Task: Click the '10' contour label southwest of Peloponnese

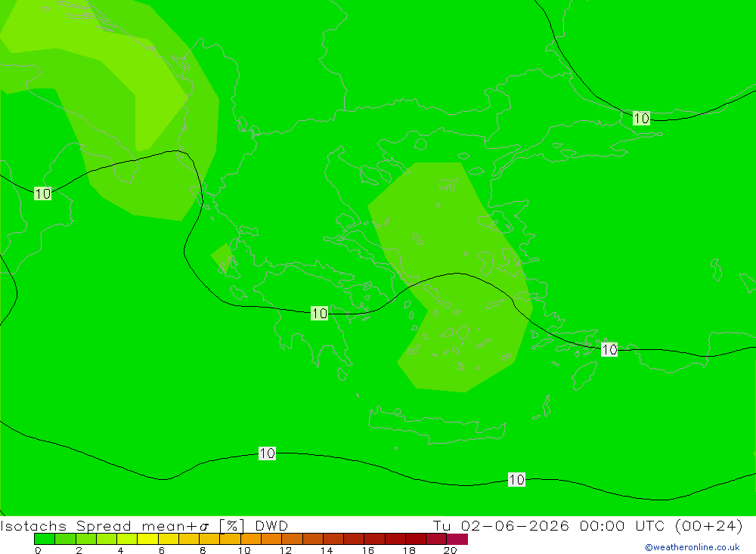Action: (x=267, y=453)
